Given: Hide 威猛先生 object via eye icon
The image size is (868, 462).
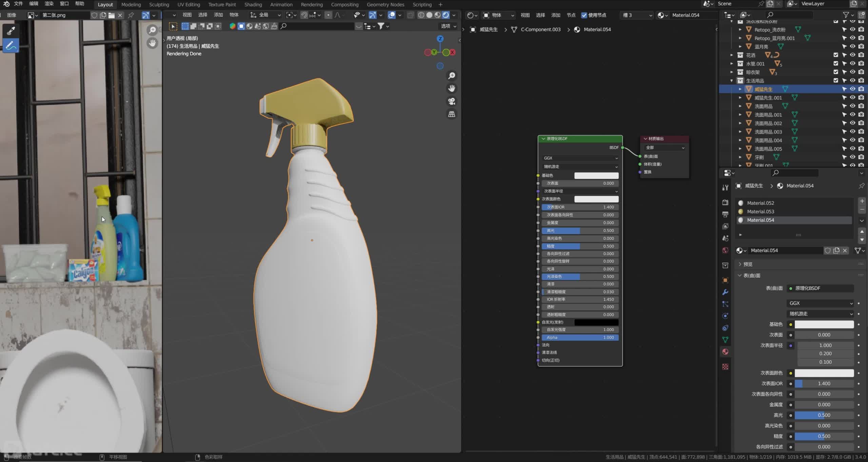Looking at the screenshot, I should click(x=853, y=89).
